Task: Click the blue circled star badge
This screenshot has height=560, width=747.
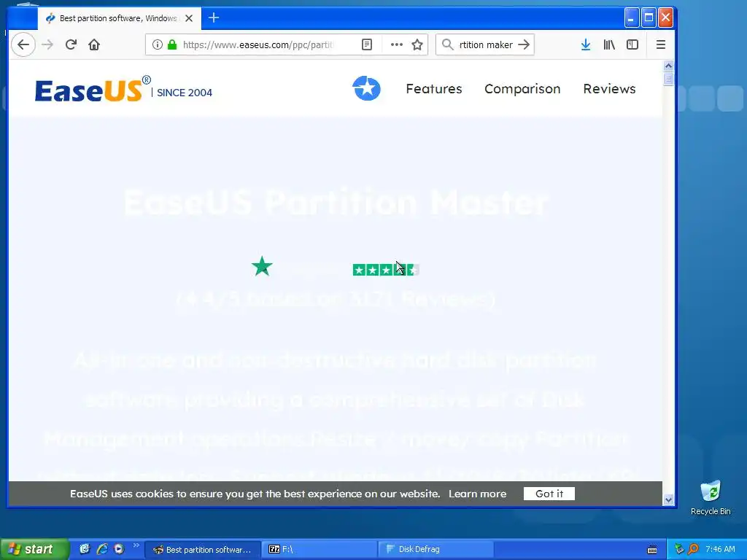Action: 366,88
